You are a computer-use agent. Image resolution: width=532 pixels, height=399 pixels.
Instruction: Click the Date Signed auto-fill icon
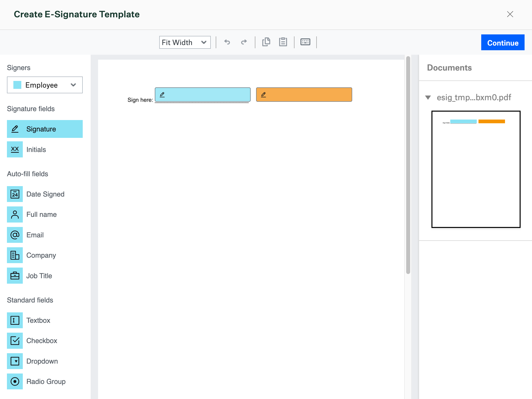pos(15,194)
